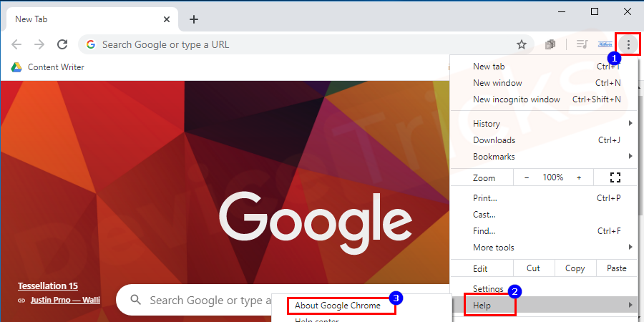This screenshot has width=644, height=322.
Task: Open the Chrome three-dot menu
Action: 628,44
